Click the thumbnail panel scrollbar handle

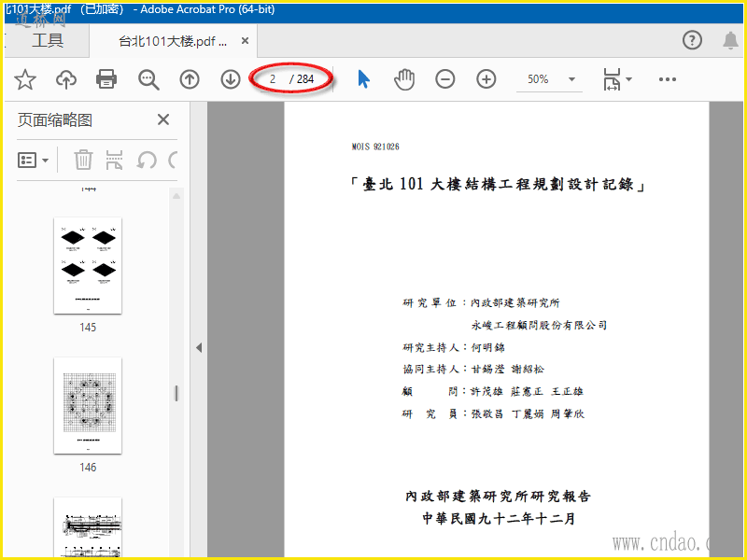click(x=176, y=393)
